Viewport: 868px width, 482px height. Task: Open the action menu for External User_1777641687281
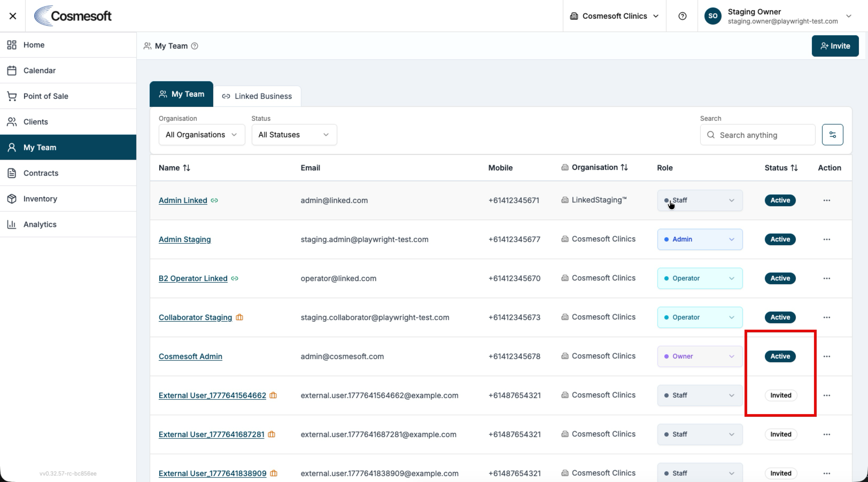(827, 434)
